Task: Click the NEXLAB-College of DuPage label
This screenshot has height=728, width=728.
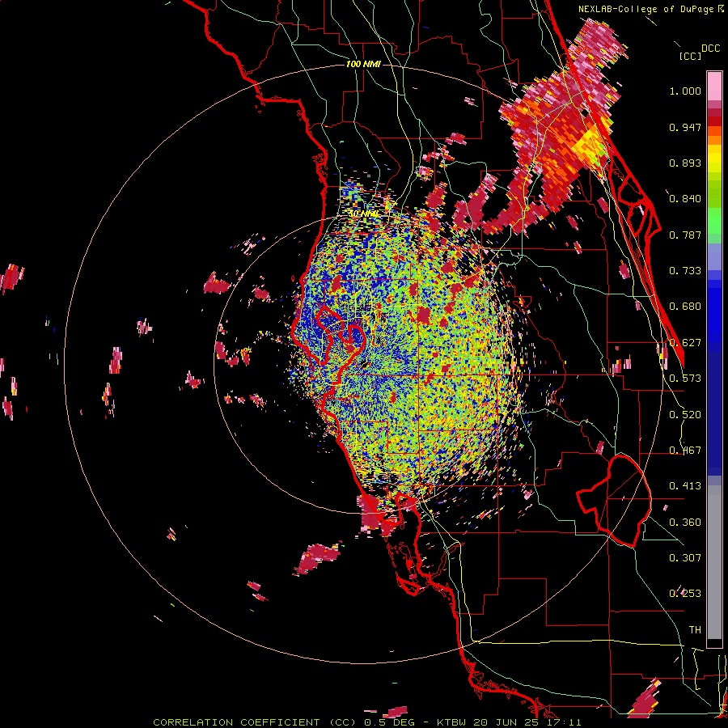Action: [x=645, y=9]
